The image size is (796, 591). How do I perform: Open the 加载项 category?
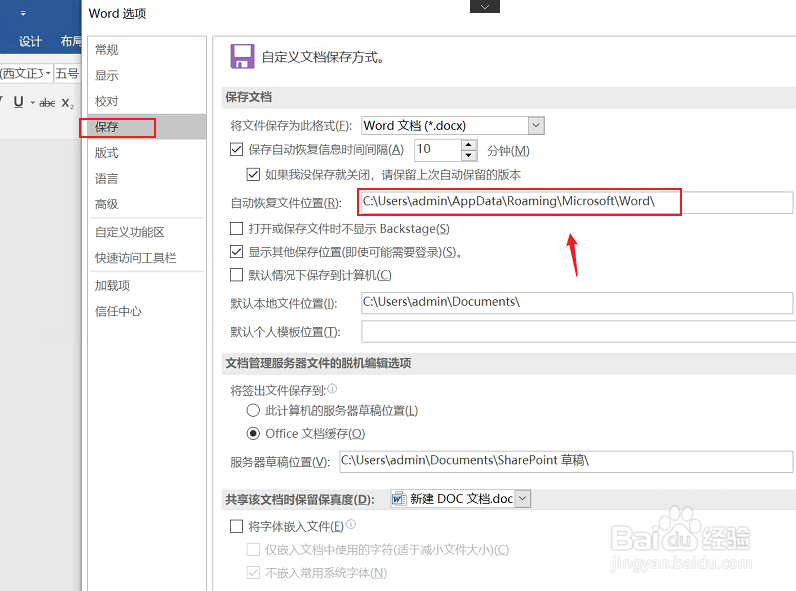[147, 285]
